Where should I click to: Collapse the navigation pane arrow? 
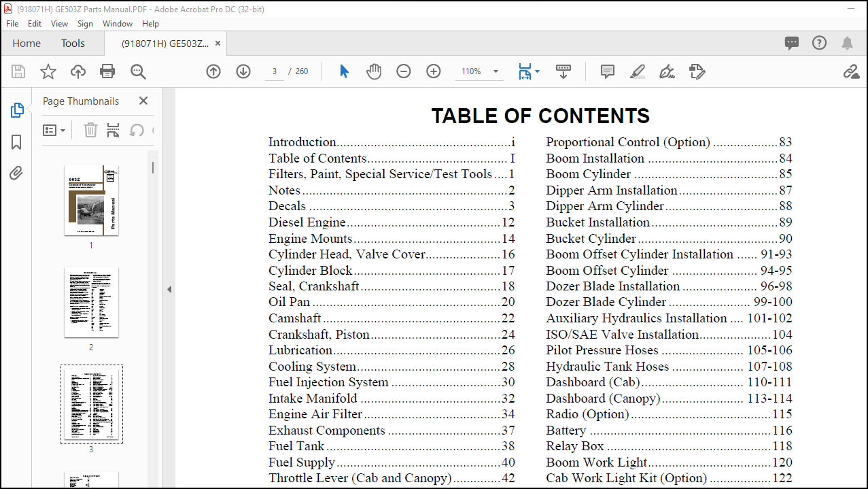point(169,289)
